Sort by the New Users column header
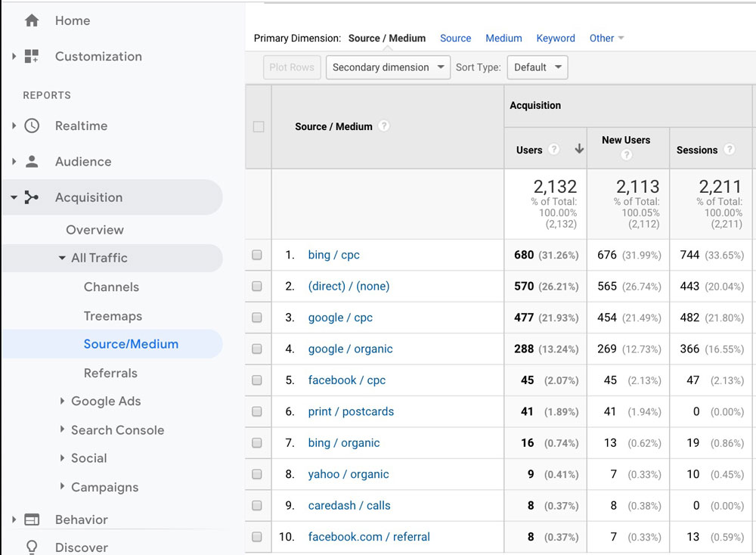 pyautogui.click(x=626, y=140)
